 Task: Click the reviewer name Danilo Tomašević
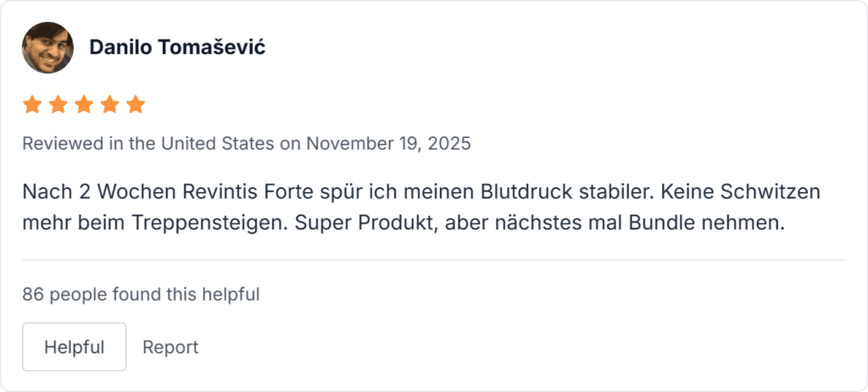pos(177,47)
